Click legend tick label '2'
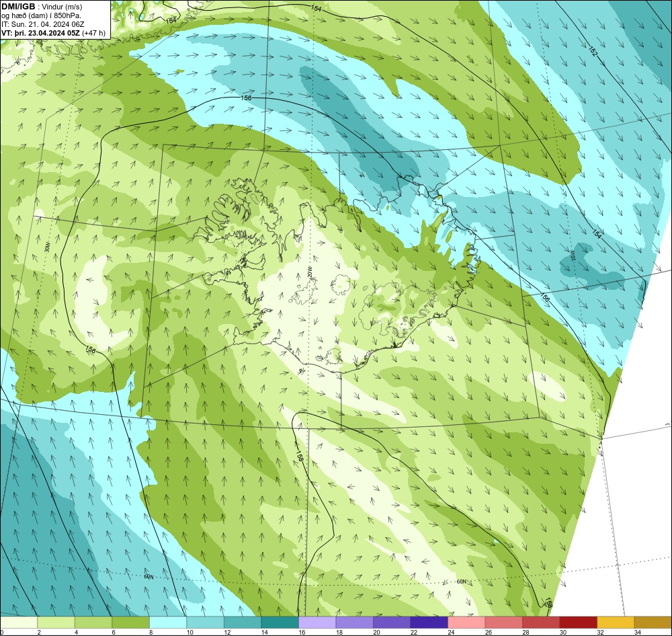This screenshot has height=636, width=672. click(x=39, y=632)
